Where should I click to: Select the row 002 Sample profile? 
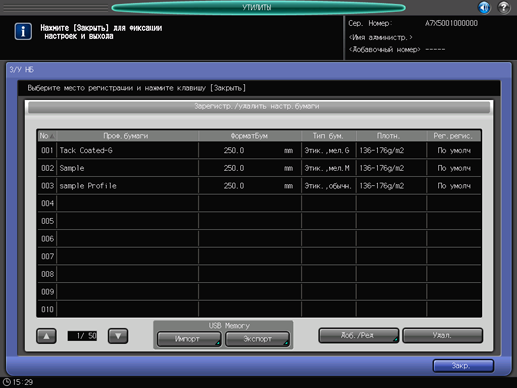(x=259, y=168)
